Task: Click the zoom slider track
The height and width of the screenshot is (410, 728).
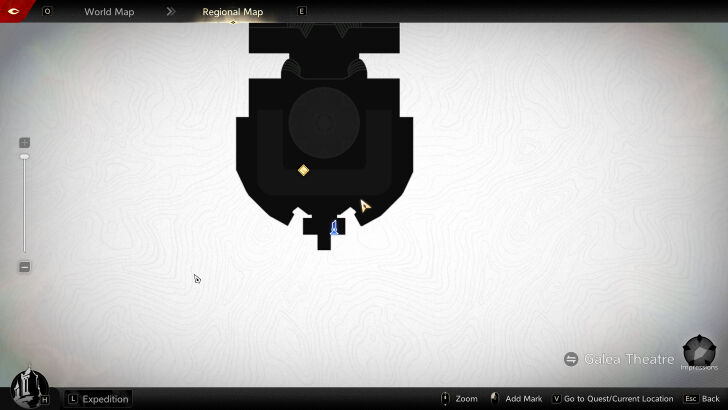Action: click(25, 204)
